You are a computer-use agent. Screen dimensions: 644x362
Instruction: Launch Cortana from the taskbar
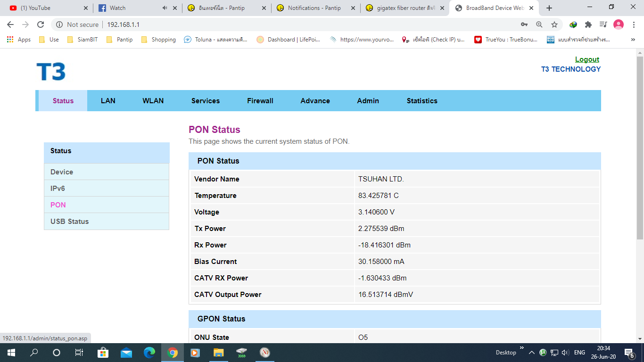pos(57,353)
